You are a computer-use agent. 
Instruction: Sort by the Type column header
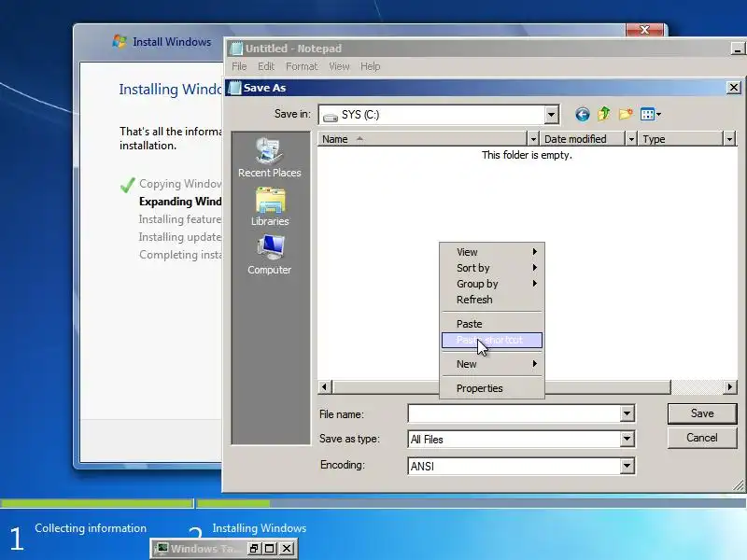click(681, 139)
